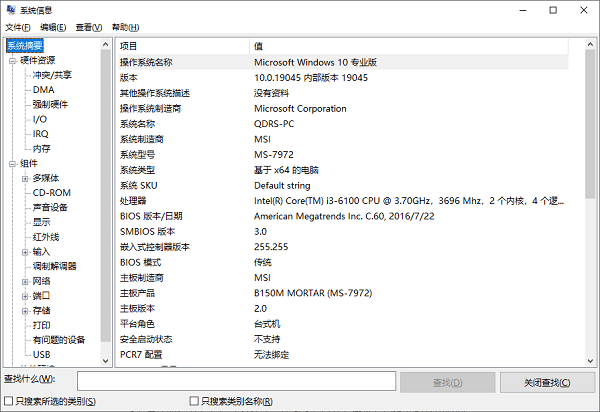The height and width of the screenshot is (412, 600).
Task: Select 声音设备 in the tree
Action: (x=50, y=207)
